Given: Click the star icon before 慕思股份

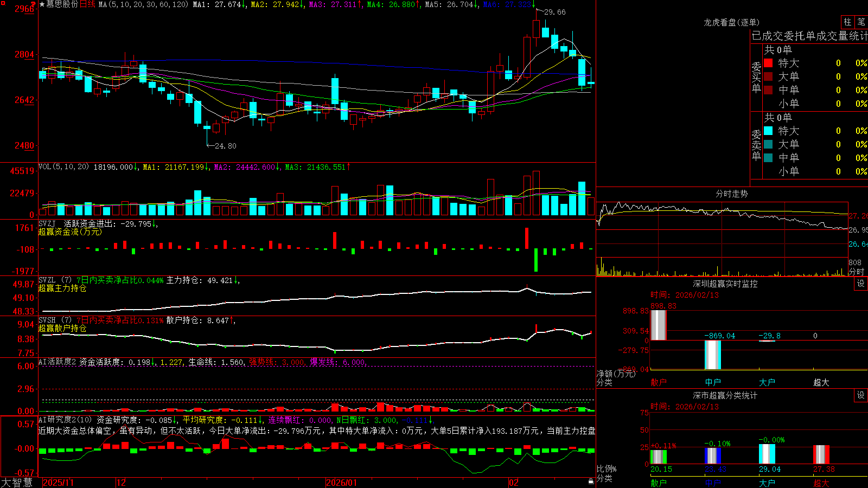Looking at the screenshot, I should point(42,4).
